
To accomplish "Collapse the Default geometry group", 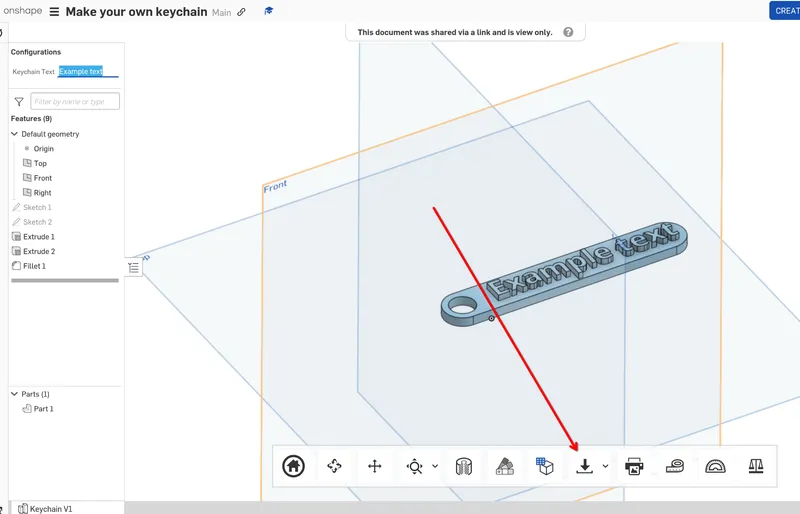I will click(x=14, y=134).
